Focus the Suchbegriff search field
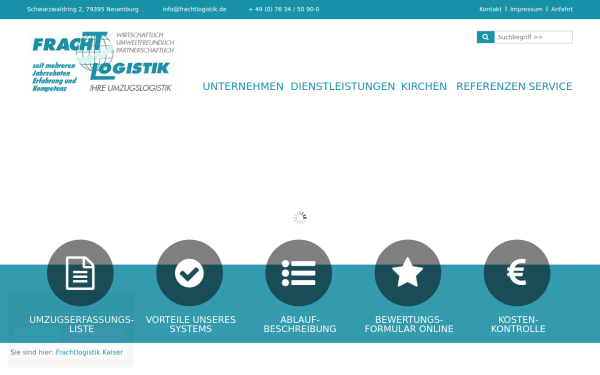The width and height of the screenshot is (600, 375). pos(533,37)
